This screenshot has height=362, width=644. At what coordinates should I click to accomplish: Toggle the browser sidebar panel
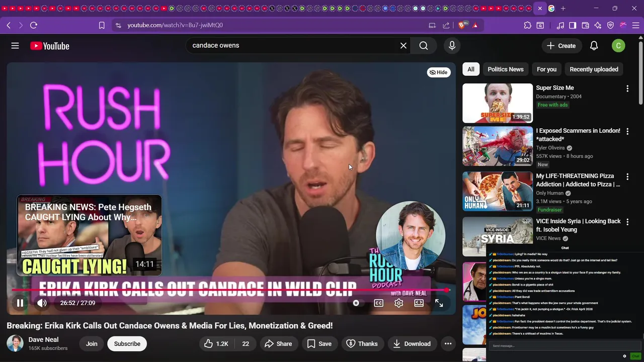pos(573,25)
